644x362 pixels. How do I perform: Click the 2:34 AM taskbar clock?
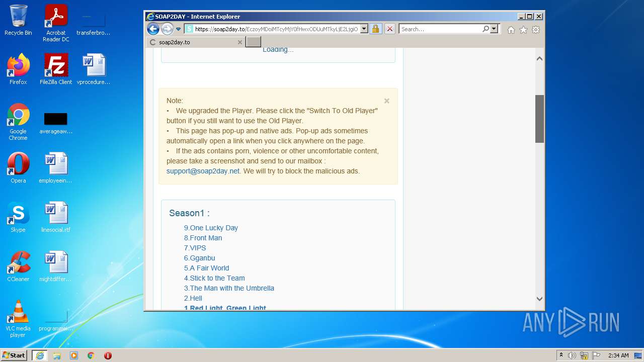[618, 355]
